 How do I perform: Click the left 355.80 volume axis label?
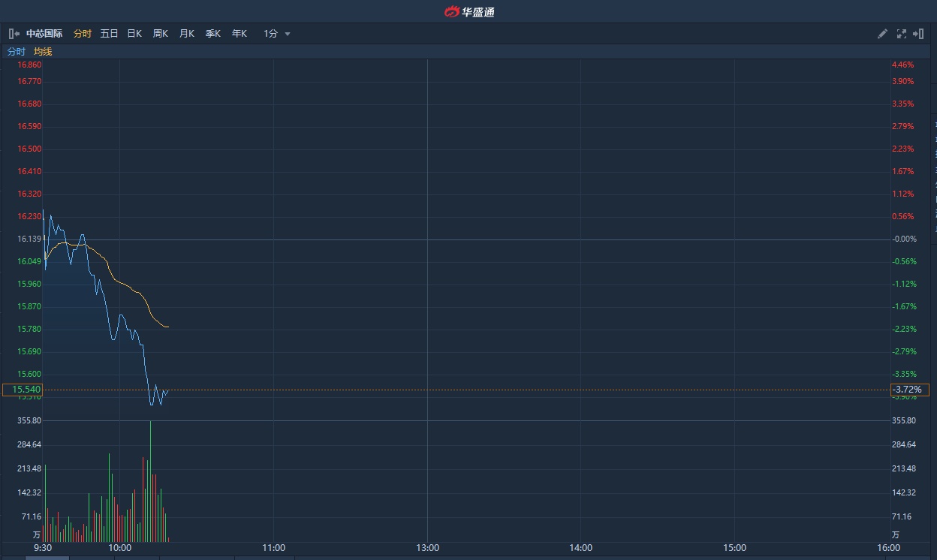[29, 420]
